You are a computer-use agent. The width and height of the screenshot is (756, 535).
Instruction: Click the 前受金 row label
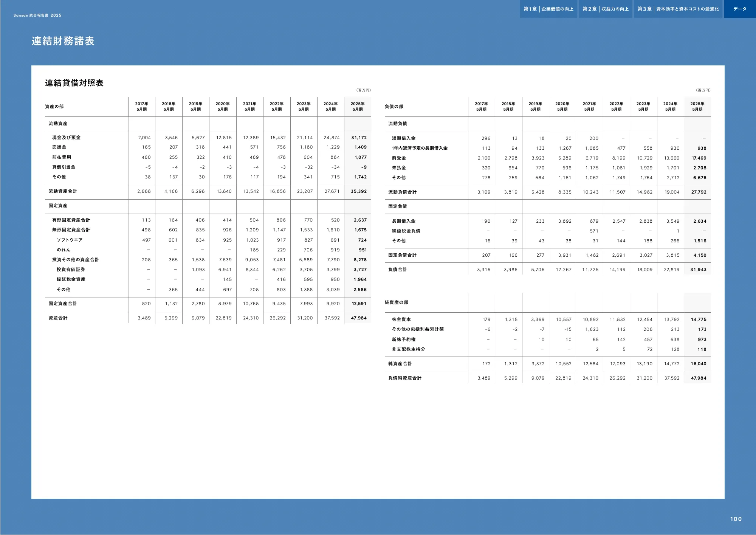coord(399,158)
